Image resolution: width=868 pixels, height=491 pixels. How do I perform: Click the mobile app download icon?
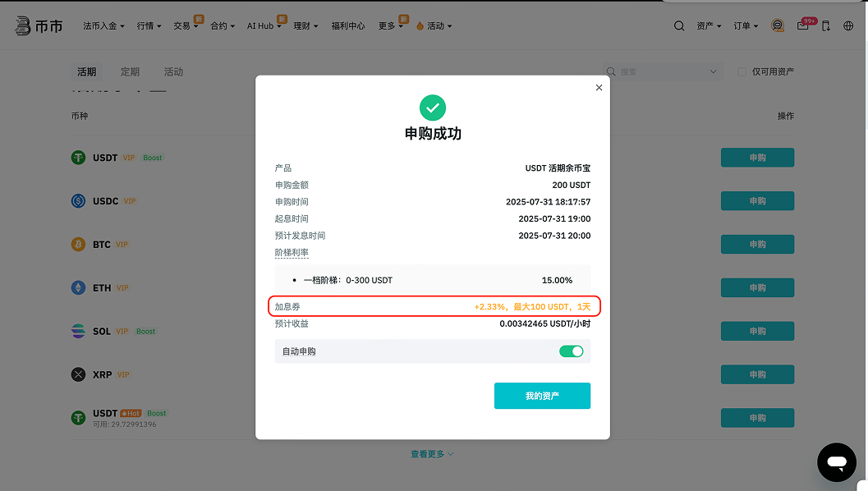point(826,25)
